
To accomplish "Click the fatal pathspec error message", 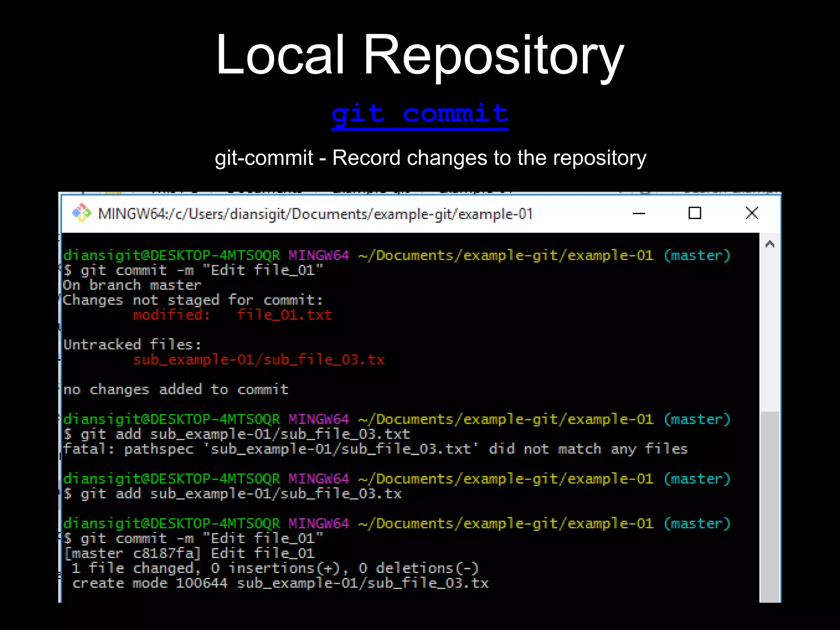I will (375, 449).
